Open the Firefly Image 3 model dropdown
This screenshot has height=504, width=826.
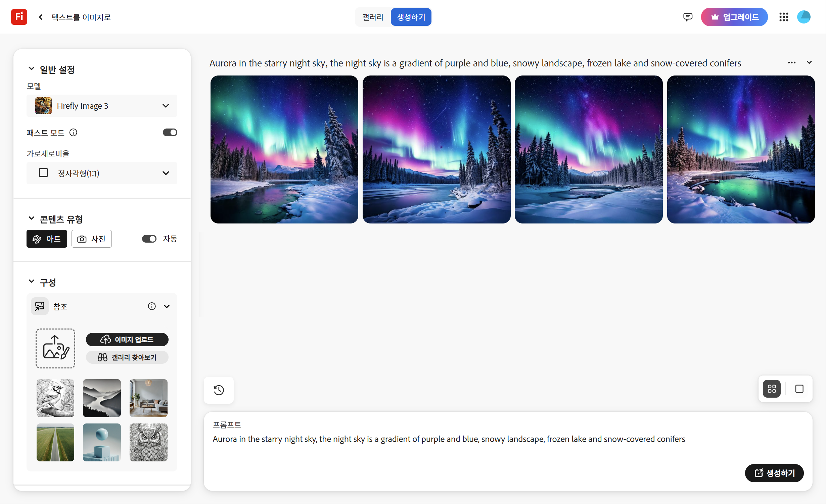pos(102,106)
